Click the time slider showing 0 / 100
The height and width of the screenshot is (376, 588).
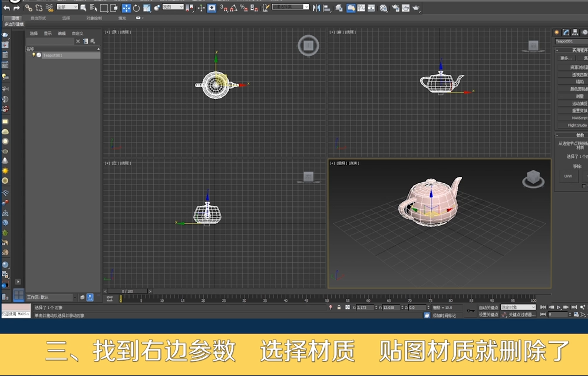pyautogui.click(x=127, y=291)
